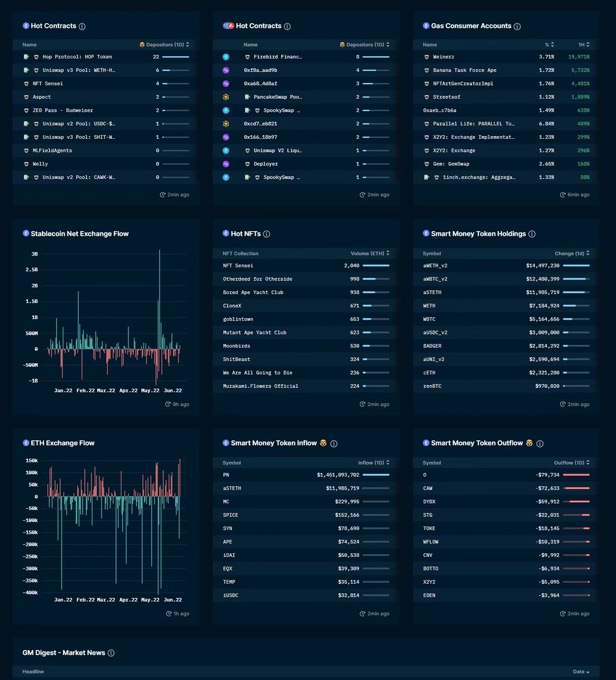Image resolution: width=616 pixels, height=680 pixels.
Task: Click contract icon before Hop Protocol: HOP Token
Action: 26,57
